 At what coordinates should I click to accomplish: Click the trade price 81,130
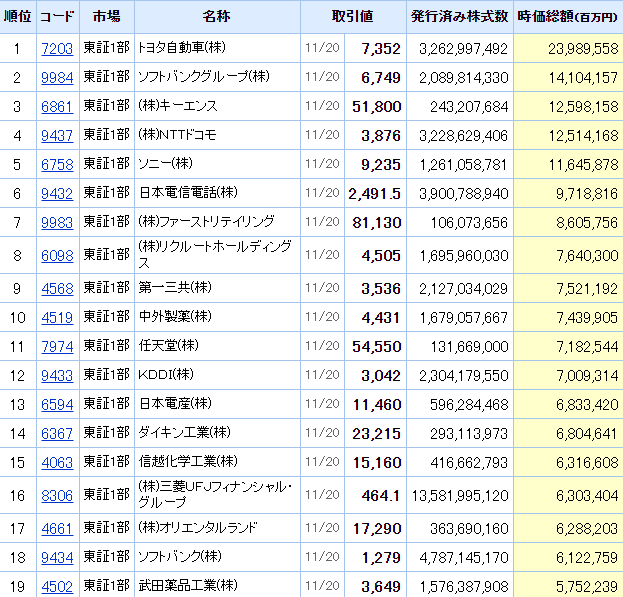(377, 223)
